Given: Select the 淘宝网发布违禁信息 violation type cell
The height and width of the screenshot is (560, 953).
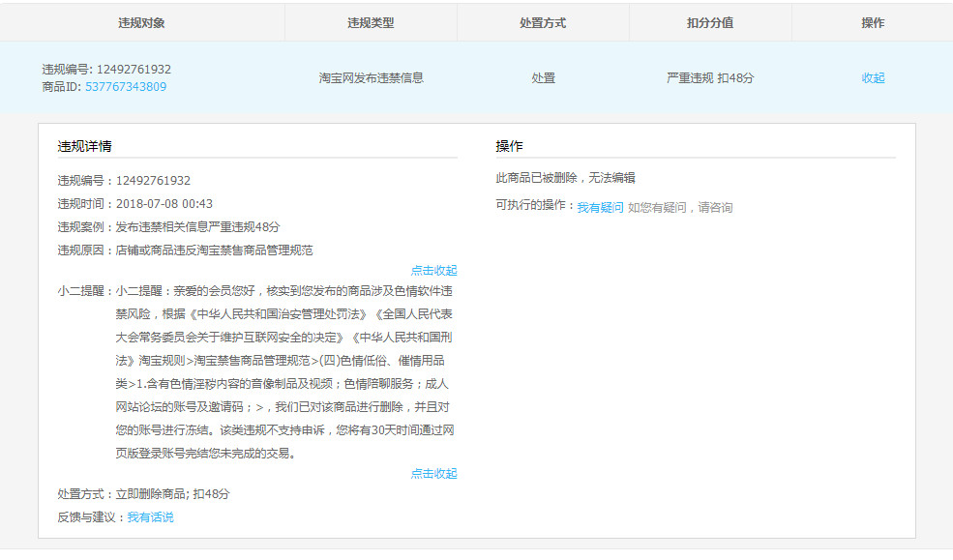Looking at the screenshot, I should [371, 78].
